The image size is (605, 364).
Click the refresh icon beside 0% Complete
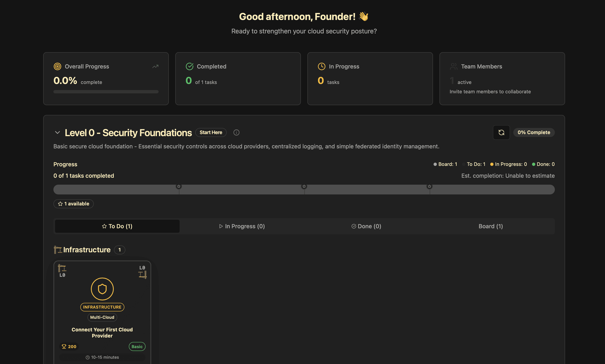[501, 132]
